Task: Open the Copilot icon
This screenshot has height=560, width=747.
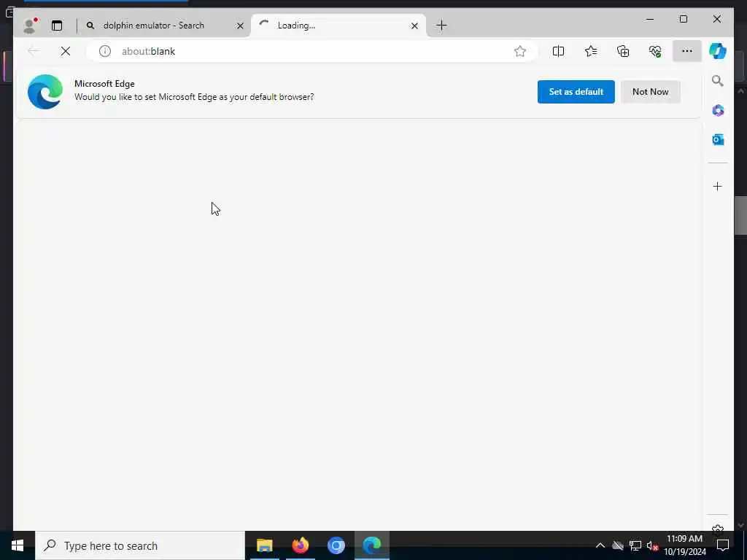Action: coord(718,51)
